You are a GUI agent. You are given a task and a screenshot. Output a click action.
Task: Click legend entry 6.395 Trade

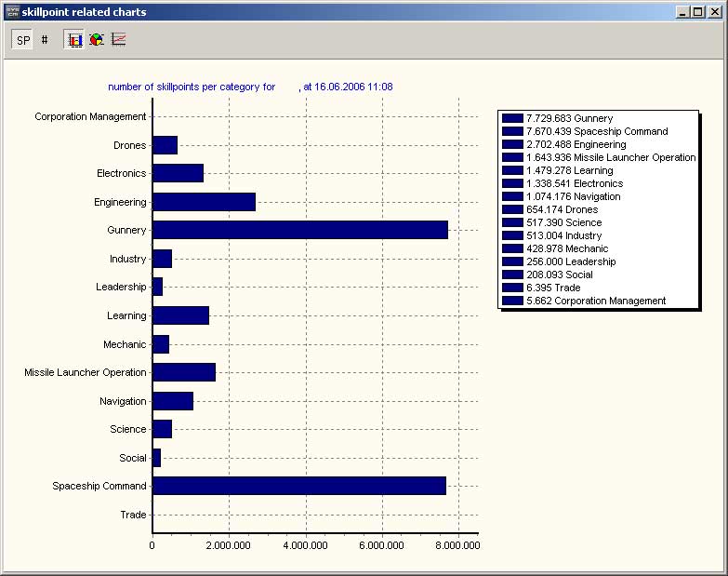(x=553, y=288)
